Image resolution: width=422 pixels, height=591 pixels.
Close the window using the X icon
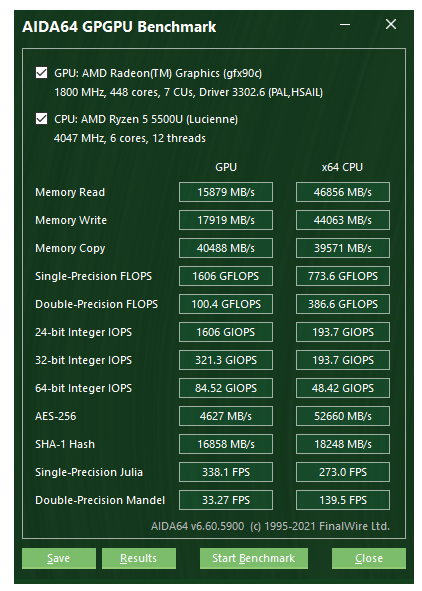391,24
